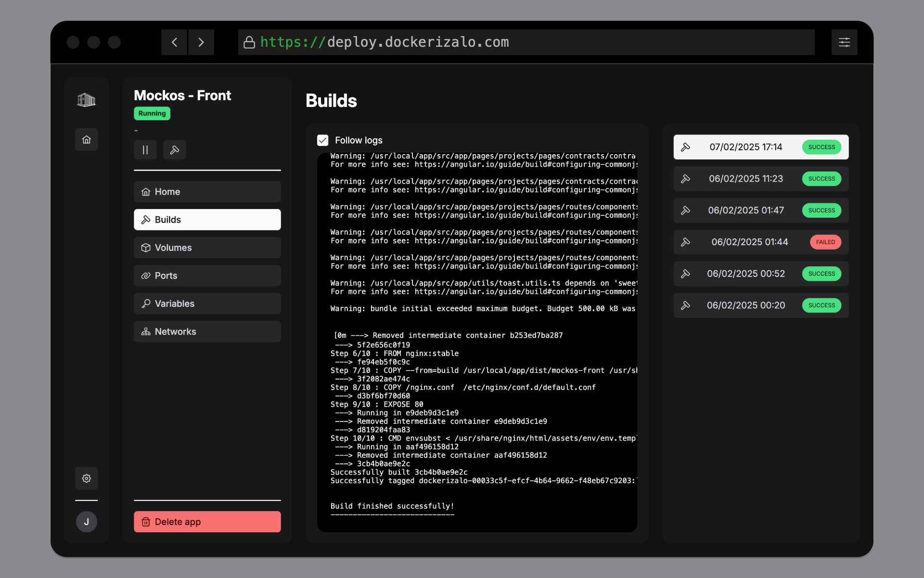This screenshot has width=924, height=578.
Task: Open browser settings sliders icon
Action: (x=844, y=42)
